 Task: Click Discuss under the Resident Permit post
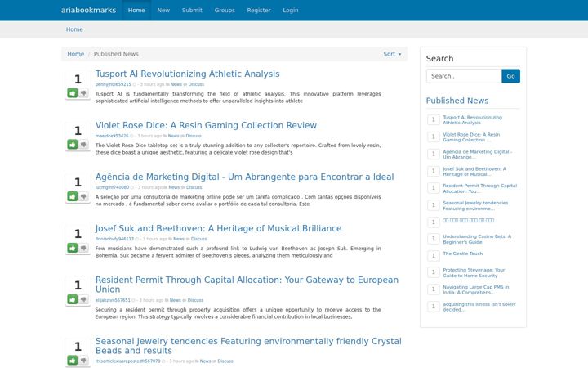195,300
